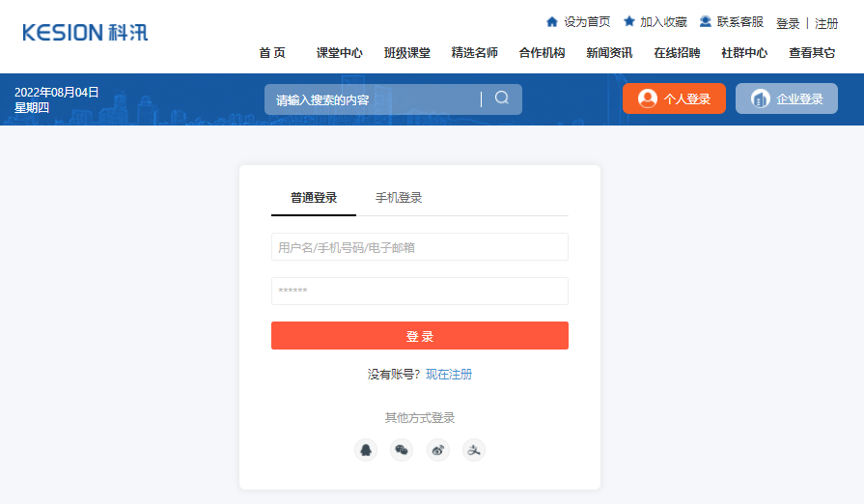The image size is (864, 504).
Task: Click the star icon beside 加入收藏
Action: pyautogui.click(x=629, y=21)
